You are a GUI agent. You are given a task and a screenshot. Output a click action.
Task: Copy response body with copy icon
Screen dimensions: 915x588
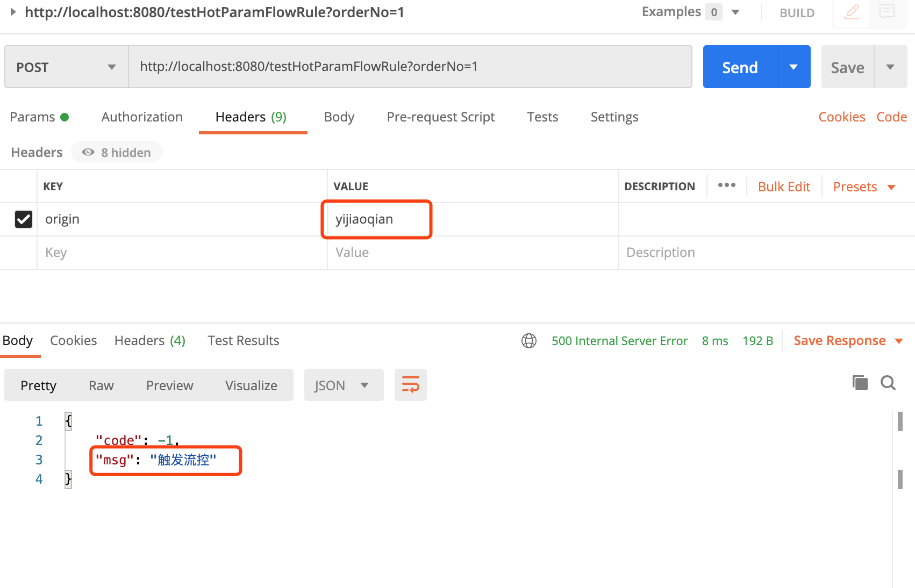pos(860,383)
